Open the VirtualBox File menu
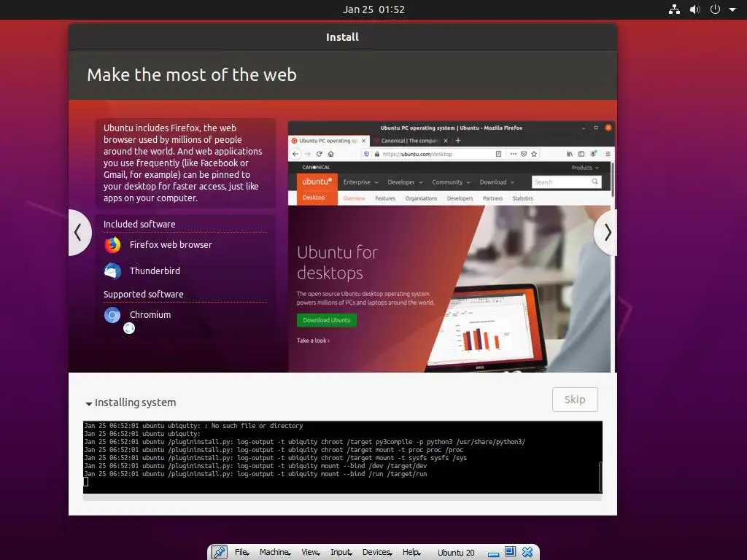 [241, 552]
